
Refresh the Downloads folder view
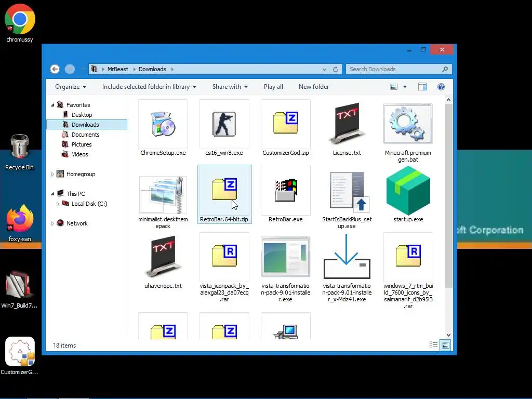(x=336, y=69)
